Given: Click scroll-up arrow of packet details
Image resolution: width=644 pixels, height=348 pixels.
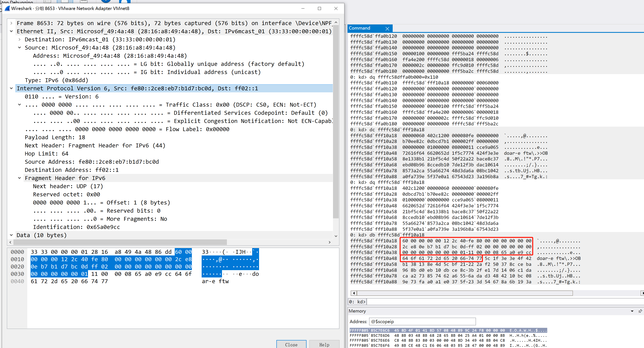Looking at the screenshot, I should (x=336, y=22).
